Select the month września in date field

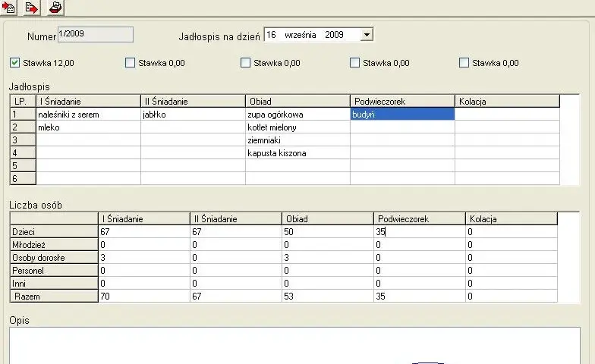[x=301, y=35]
